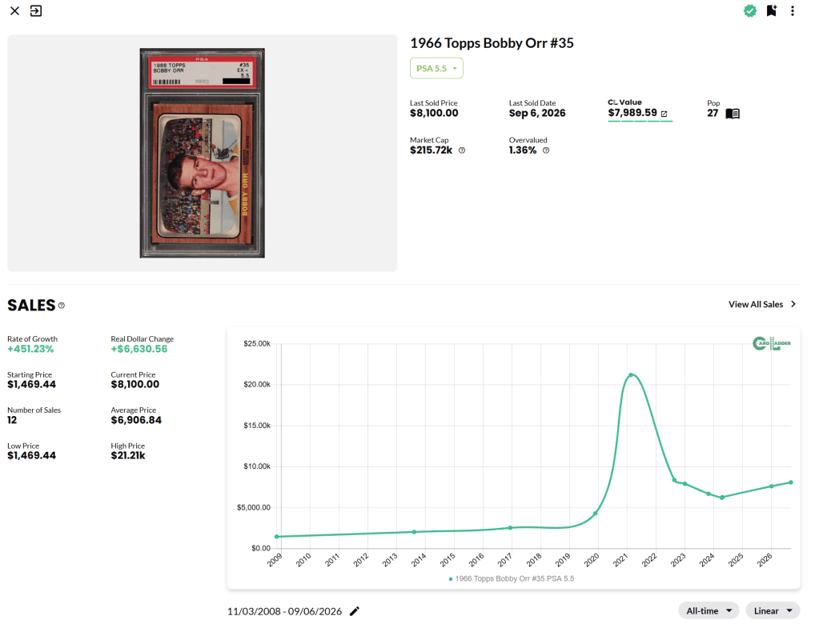Click the graded Bobby Orr card image

[x=202, y=153]
